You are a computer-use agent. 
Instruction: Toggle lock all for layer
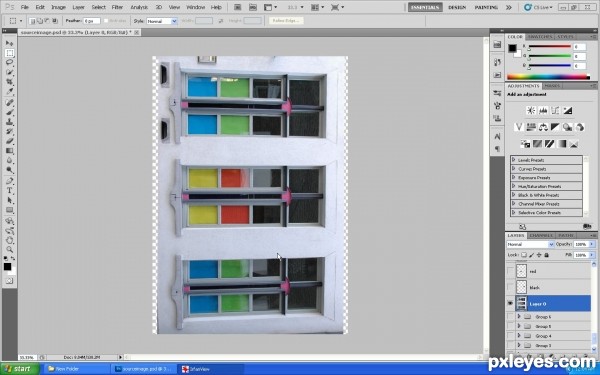tap(546, 255)
